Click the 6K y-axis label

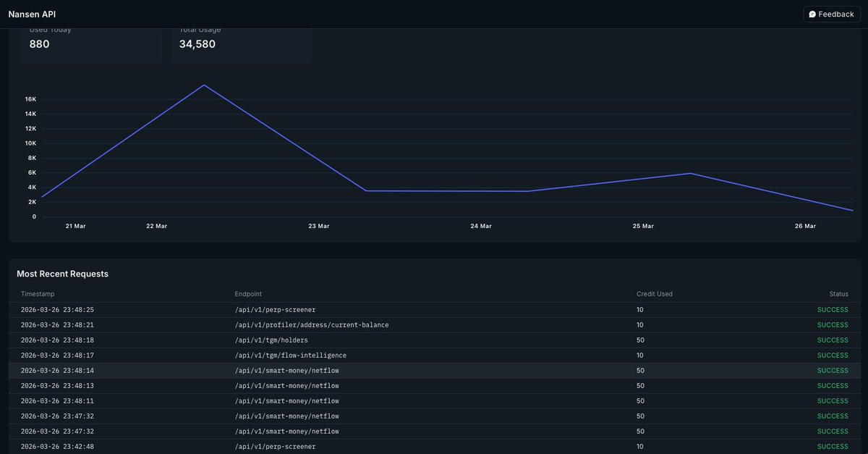point(33,173)
